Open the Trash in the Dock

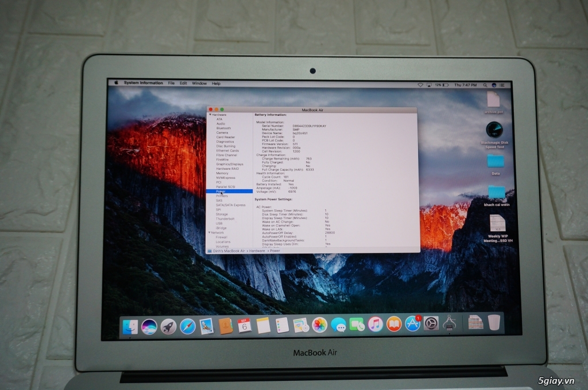click(x=494, y=322)
